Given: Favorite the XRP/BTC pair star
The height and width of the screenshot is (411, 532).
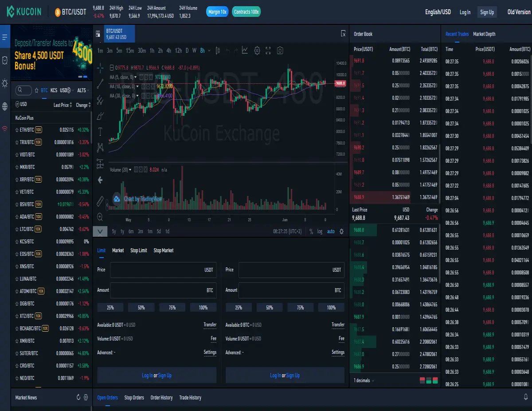Looking at the screenshot, I should point(17,180).
